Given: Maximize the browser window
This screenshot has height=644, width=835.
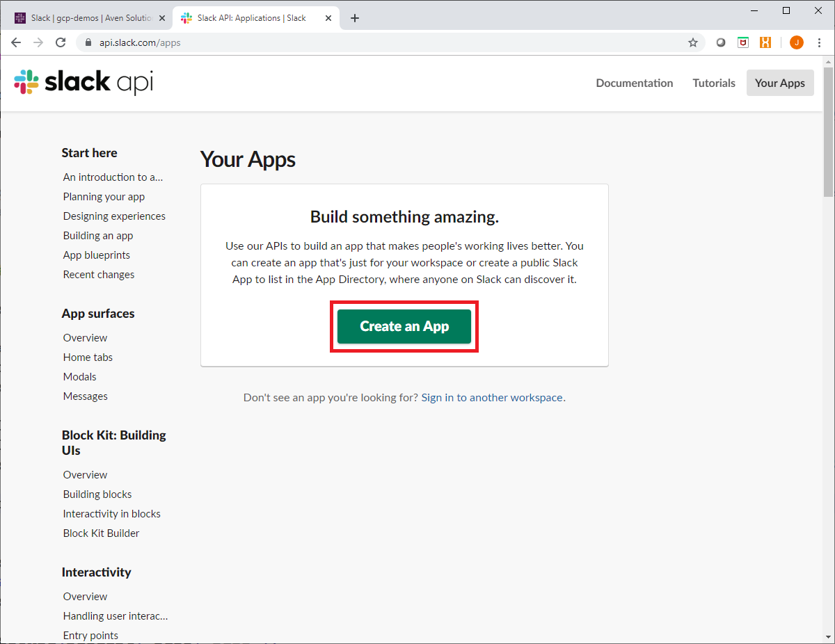Looking at the screenshot, I should pos(786,10).
